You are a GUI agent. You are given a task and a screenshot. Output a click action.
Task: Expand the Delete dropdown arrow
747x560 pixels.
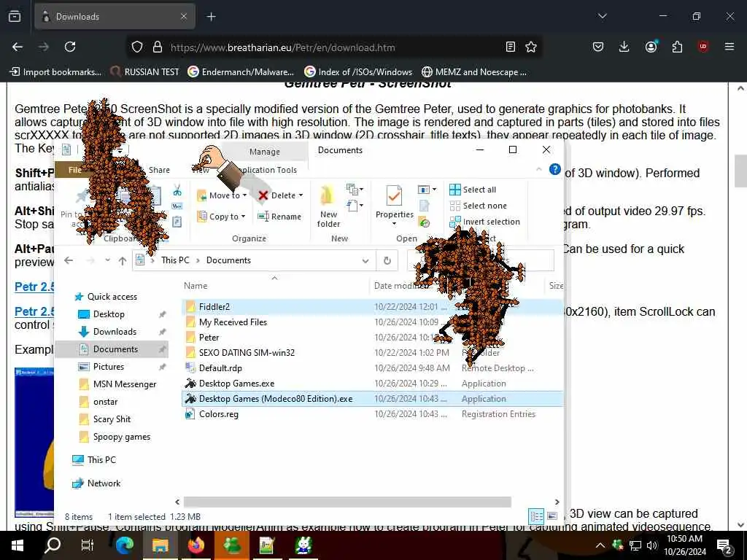301,195
